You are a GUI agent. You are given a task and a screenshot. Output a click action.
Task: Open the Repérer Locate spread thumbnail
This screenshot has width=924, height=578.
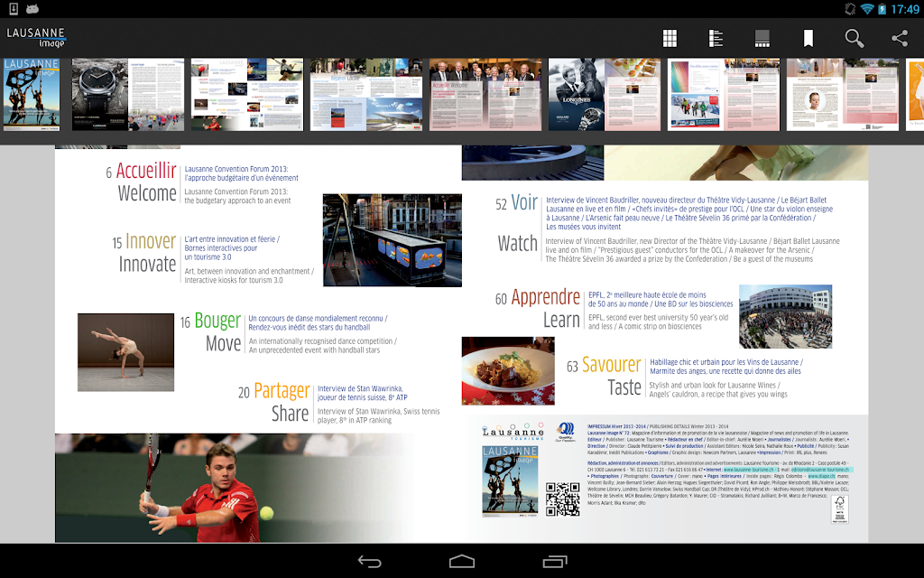point(366,94)
